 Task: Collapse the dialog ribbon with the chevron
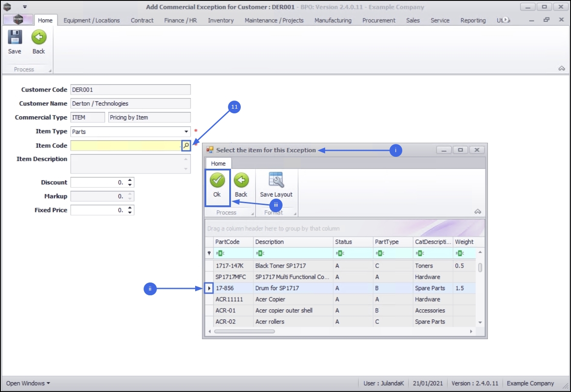(478, 212)
